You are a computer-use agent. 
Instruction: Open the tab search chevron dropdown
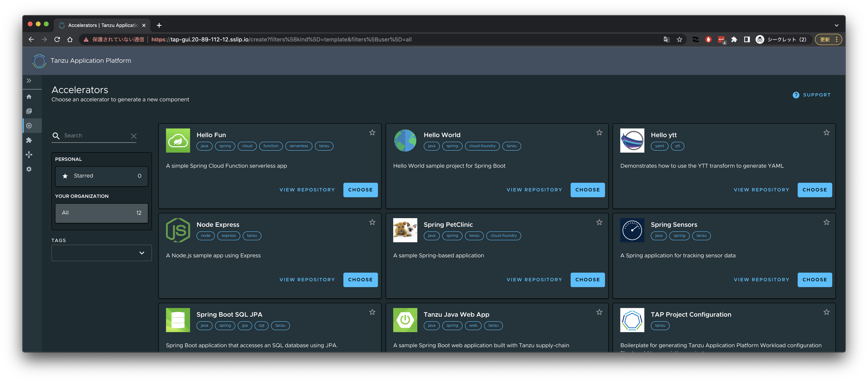pyautogui.click(x=836, y=25)
